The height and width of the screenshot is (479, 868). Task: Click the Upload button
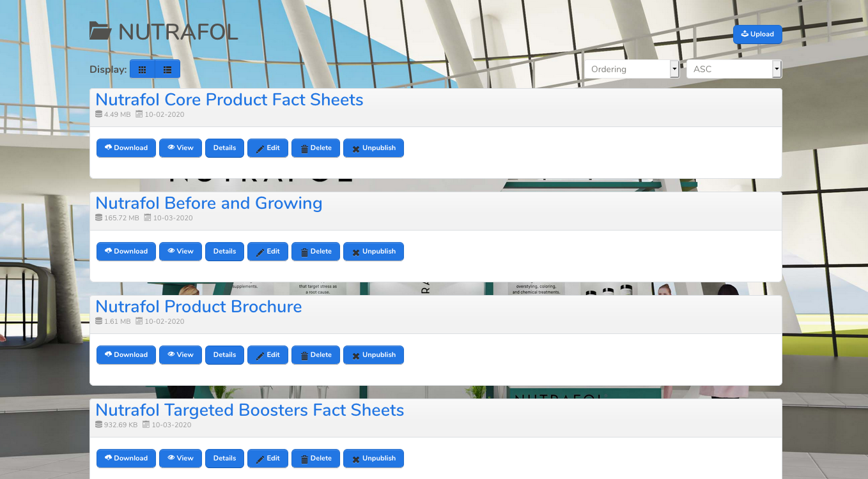point(757,34)
